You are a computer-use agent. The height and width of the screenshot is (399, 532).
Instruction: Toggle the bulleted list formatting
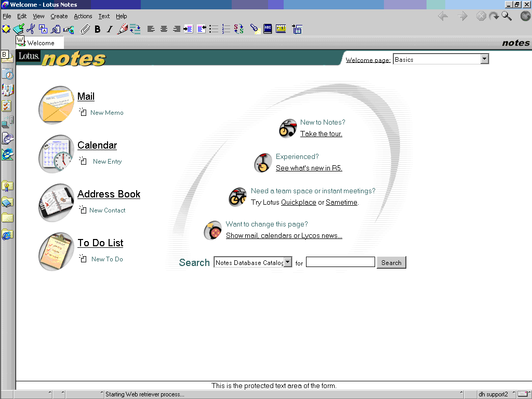coord(214,29)
